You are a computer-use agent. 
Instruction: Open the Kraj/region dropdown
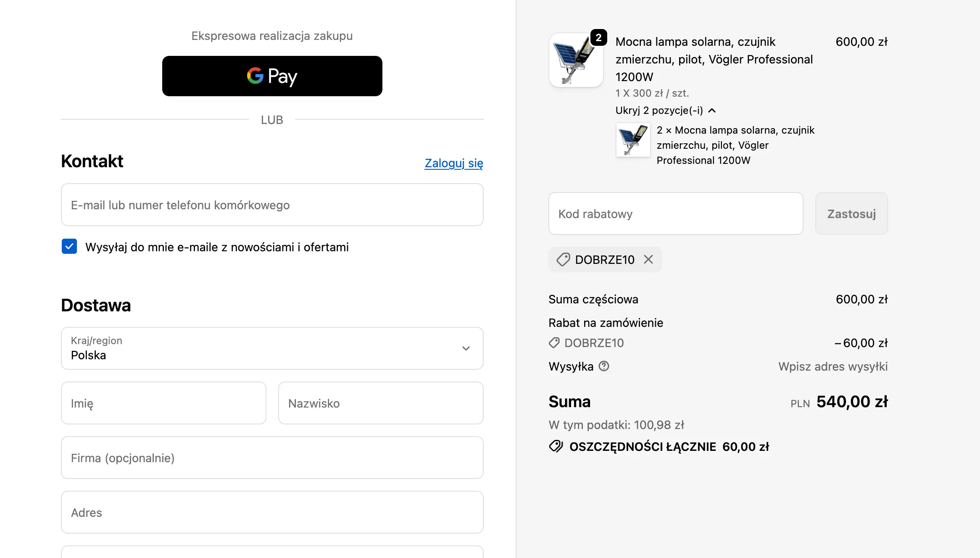[272, 348]
